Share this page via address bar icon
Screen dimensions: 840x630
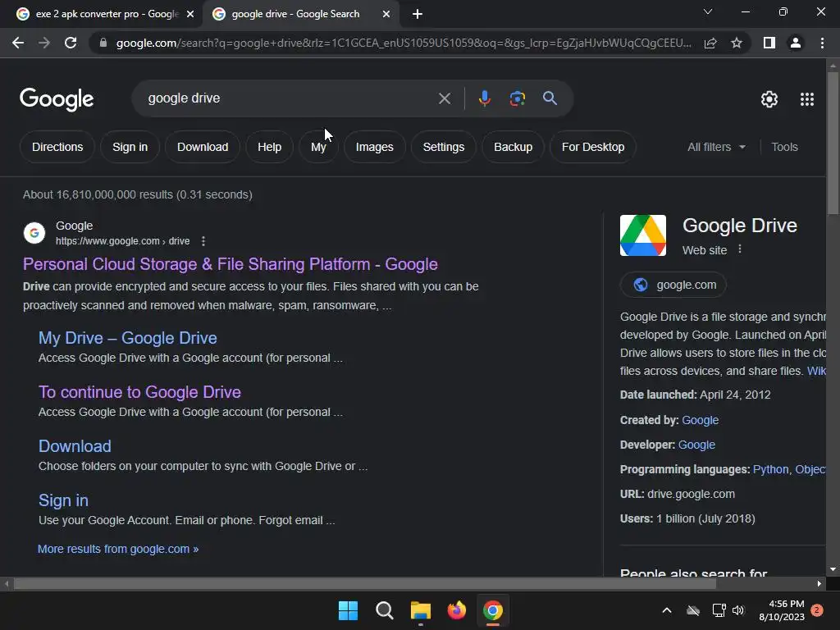pyautogui.click(x=710, y=43)
